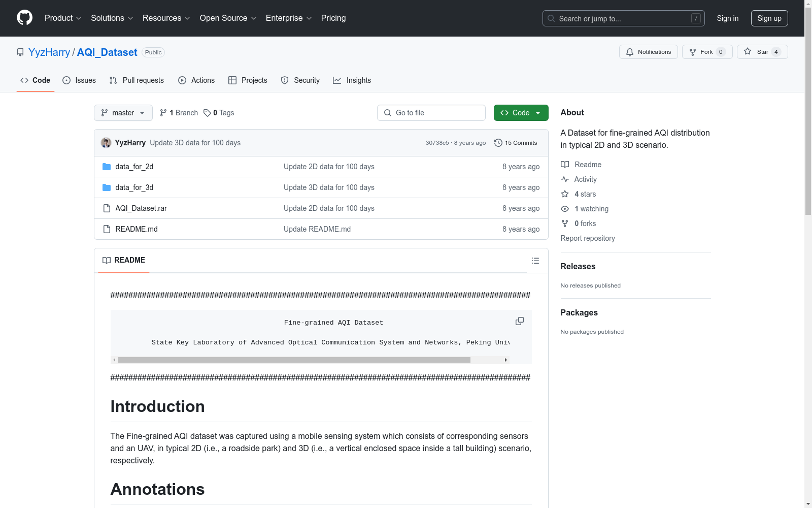
Task: Open the green Code dropdown
Action: [x=521, y=113]
